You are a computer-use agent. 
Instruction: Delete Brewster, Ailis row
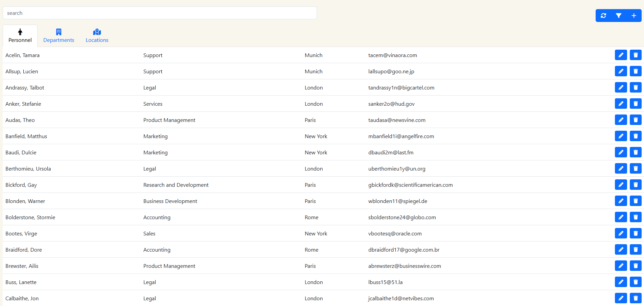pos(636,266)
